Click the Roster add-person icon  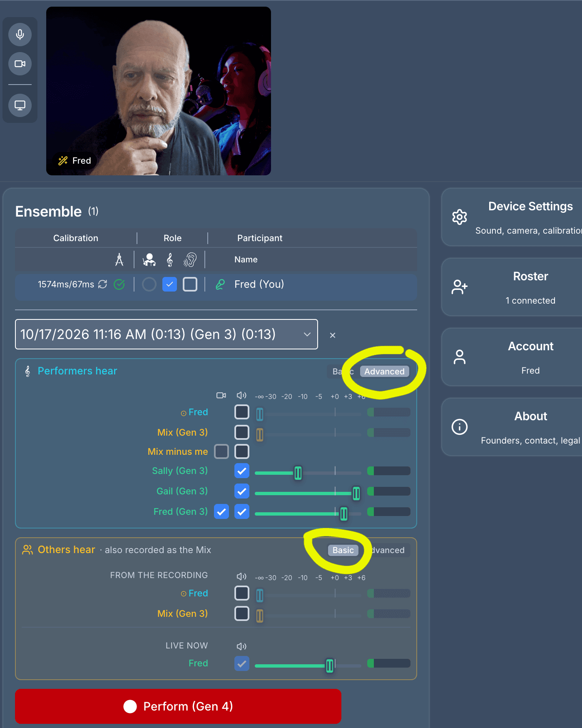pyautogui.click(x=460, y=287)
